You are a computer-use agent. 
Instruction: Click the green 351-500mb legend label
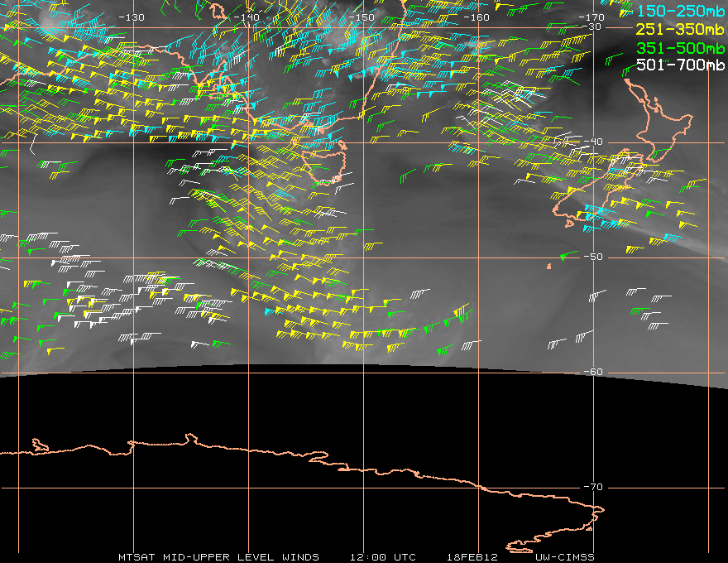(x=680, y=48)
